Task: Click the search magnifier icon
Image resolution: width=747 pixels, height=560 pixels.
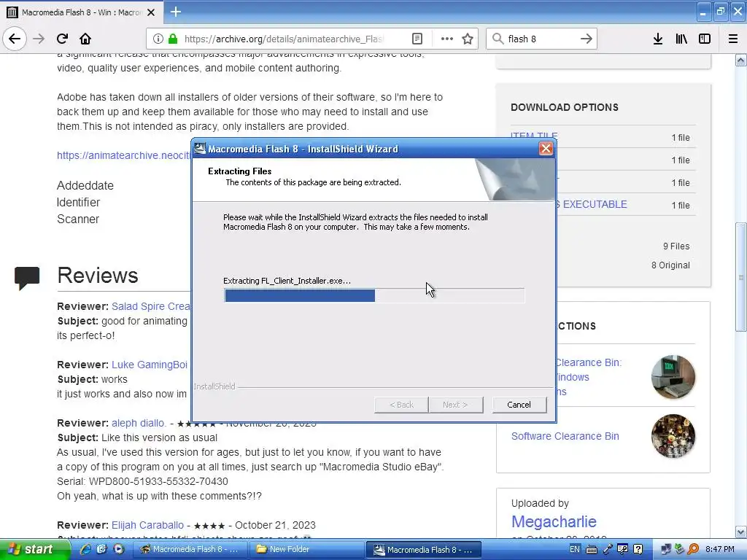Action: pos(498,39)
